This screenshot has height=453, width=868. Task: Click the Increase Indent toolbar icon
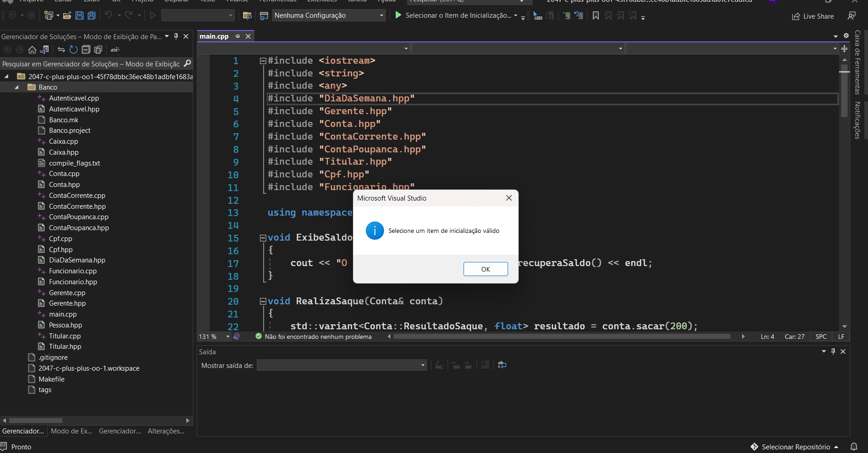(x=567, y=15)
